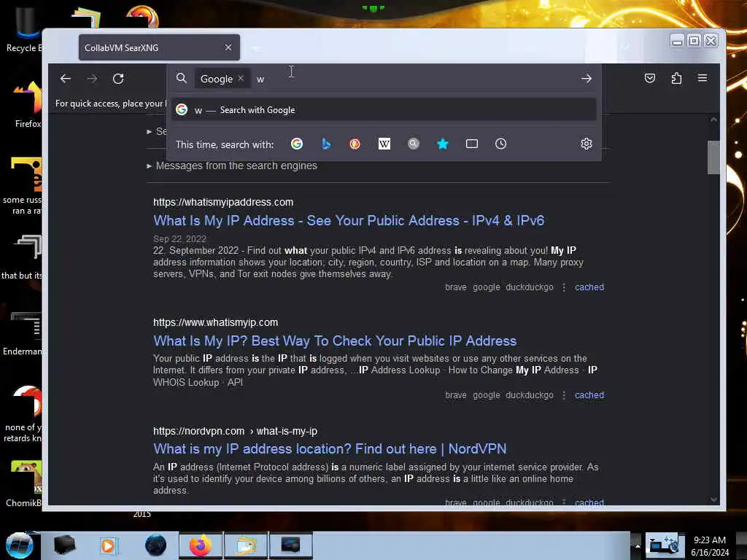Select the CollabVM SearXNG tab
Screen dimensions: 747x560
tap(159, 47)
